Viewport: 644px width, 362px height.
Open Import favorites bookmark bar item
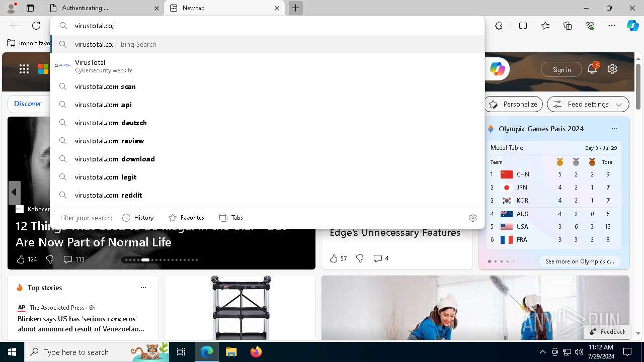click(28, 43)
